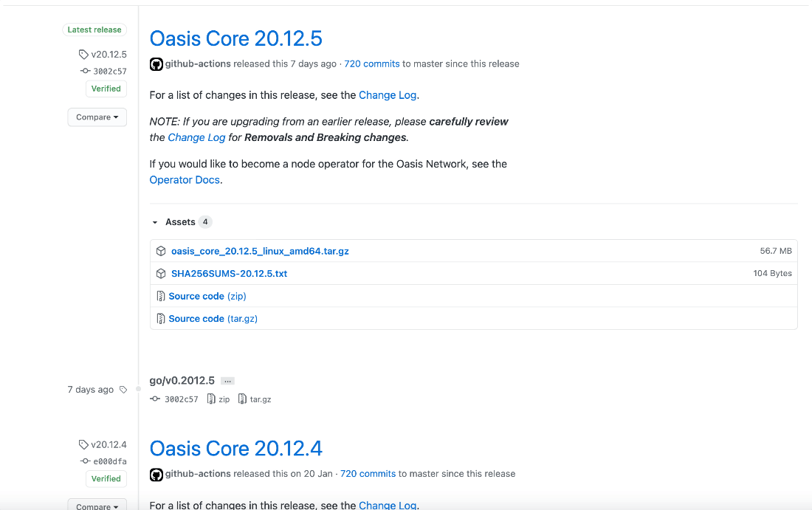Click package icon of oasis_core linux_amd64 tarball
The width and height of the screenshot is (812, 510).
pos(161,251)
